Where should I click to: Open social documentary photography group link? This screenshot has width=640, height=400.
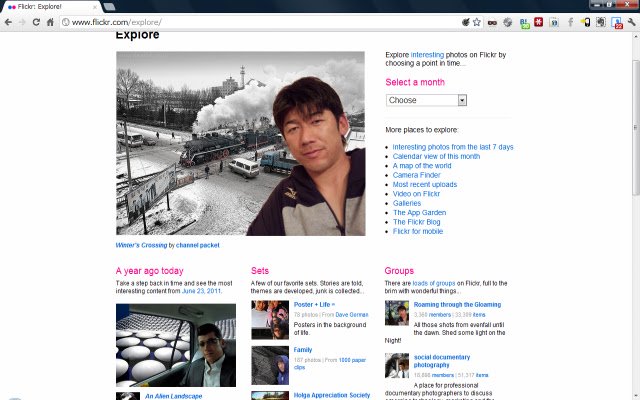tap(442, 361)
